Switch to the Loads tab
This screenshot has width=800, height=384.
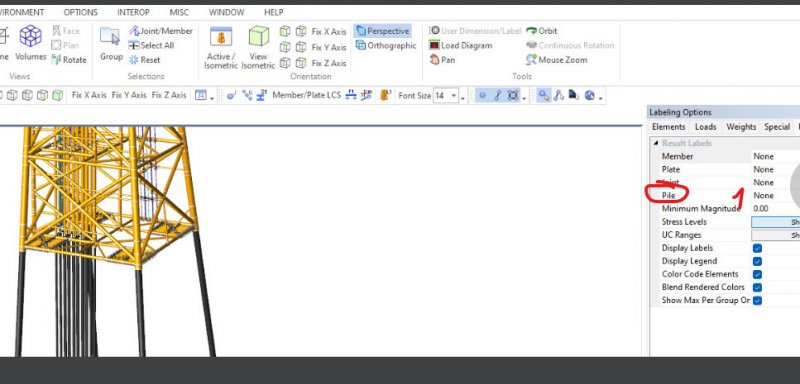tap(706, 127)
